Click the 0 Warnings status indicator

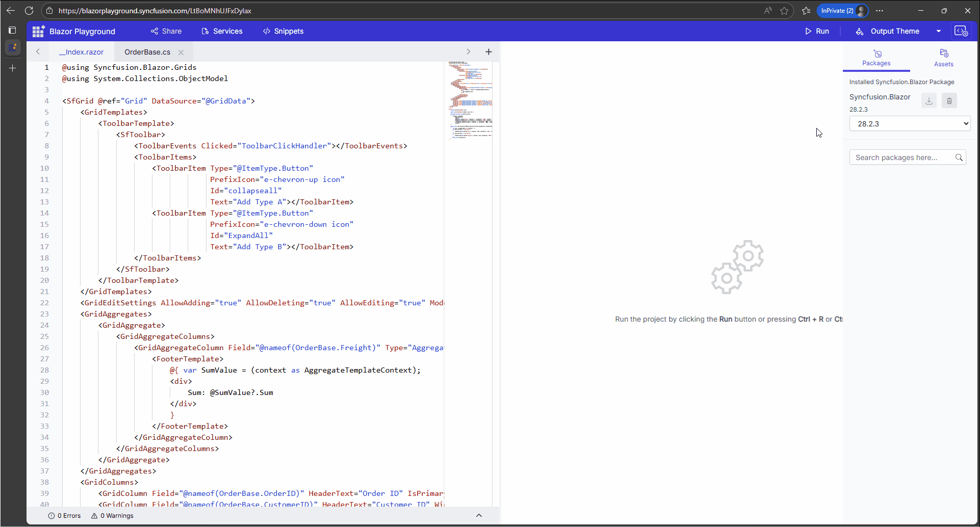pos(112,516)
